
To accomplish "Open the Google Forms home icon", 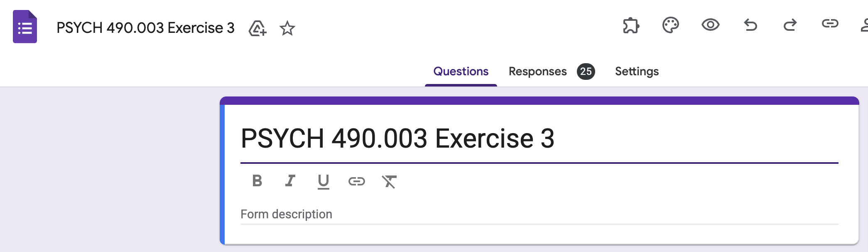I will (x=25, y=27).
